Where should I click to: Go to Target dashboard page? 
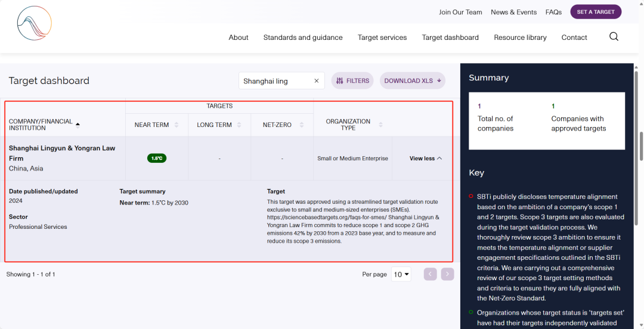[x=450, y=38]
